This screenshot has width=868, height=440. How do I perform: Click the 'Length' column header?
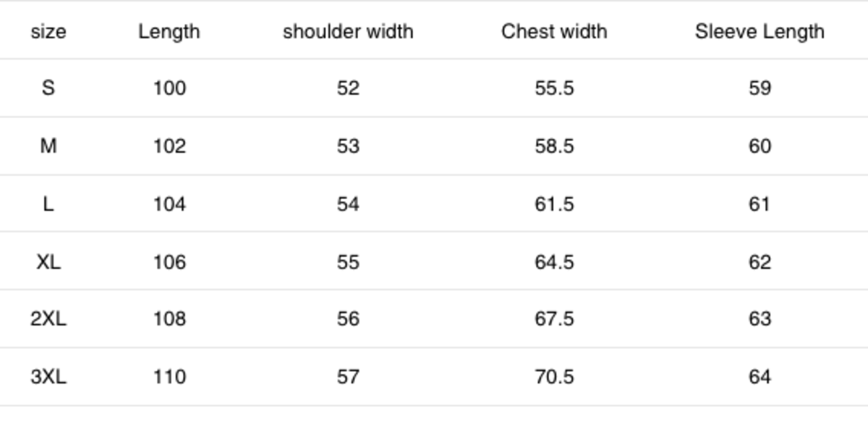point(169,32)
